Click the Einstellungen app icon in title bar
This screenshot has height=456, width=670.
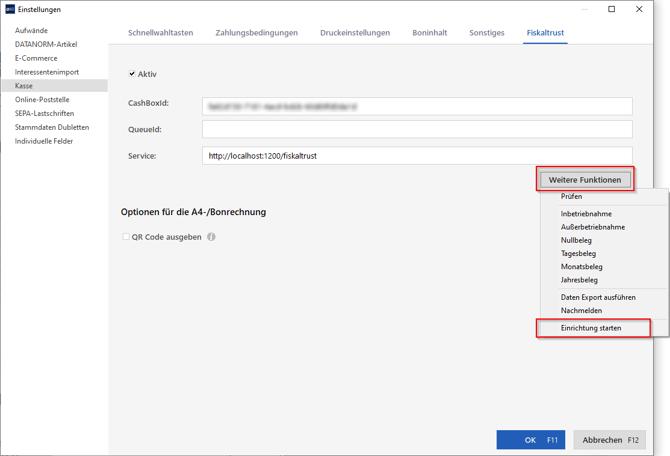click(x=10, y=9)
